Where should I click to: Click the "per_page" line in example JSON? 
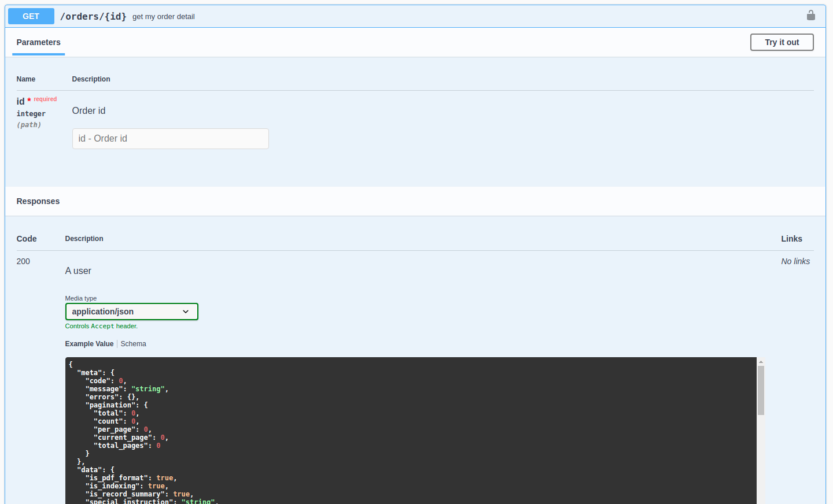tap(123, 429)
